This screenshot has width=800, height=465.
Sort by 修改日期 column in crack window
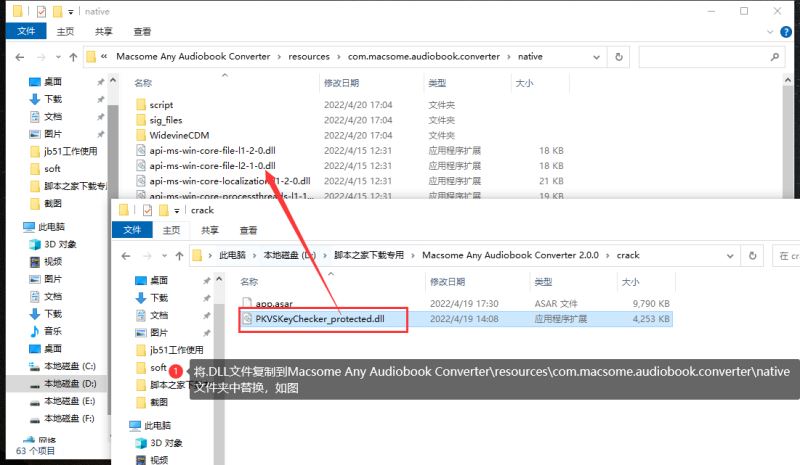(447, 282)
